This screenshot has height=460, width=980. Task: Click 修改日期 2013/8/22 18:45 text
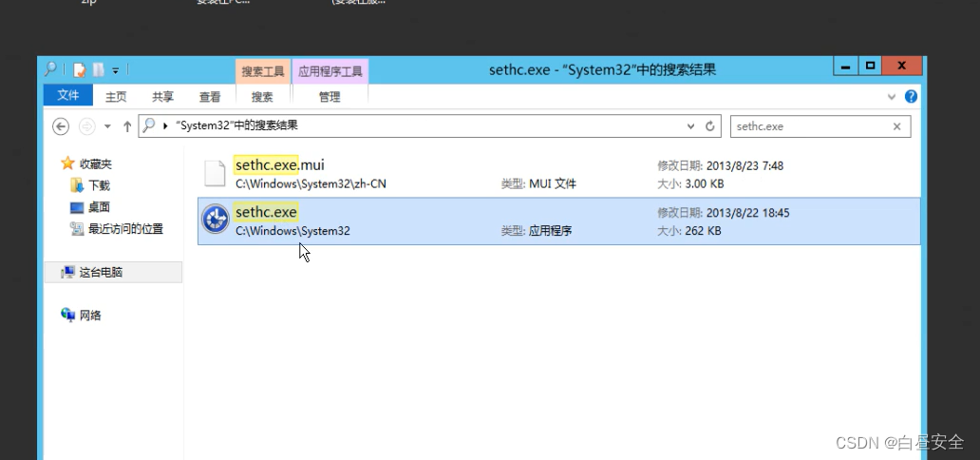click(723, 213)
